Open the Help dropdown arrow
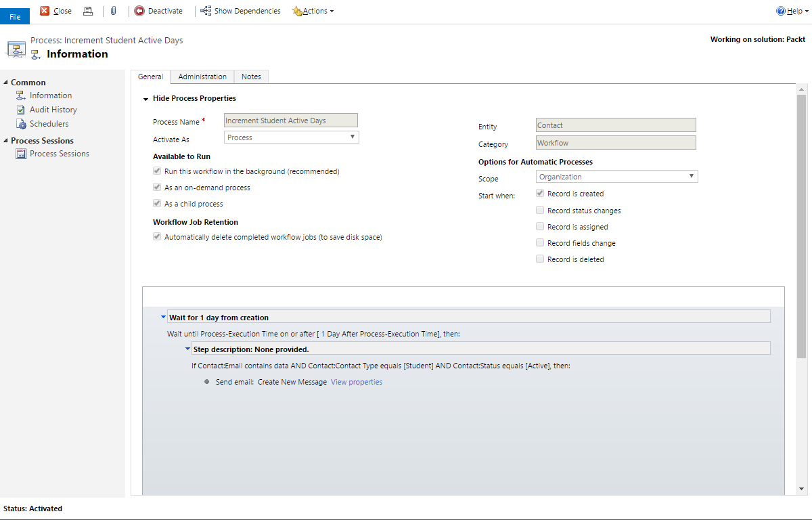This screenshot has width=812, height=520. (x=807, y=12)
